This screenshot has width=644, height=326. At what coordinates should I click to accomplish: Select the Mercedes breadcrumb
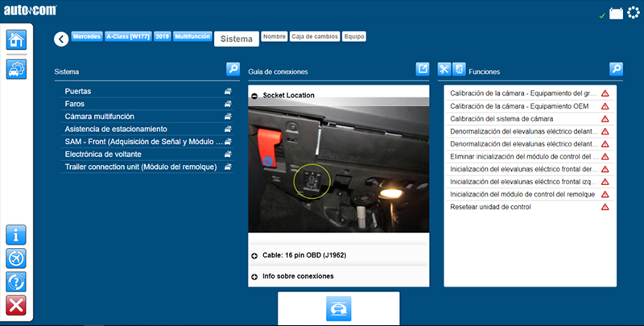tap(87, 36)
